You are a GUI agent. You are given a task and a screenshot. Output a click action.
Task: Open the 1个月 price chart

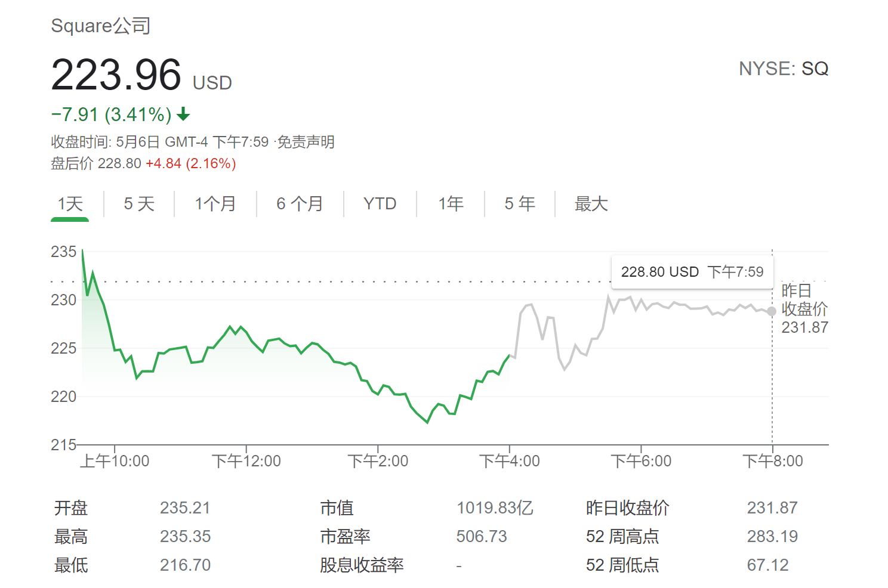(x=214, y=203)
